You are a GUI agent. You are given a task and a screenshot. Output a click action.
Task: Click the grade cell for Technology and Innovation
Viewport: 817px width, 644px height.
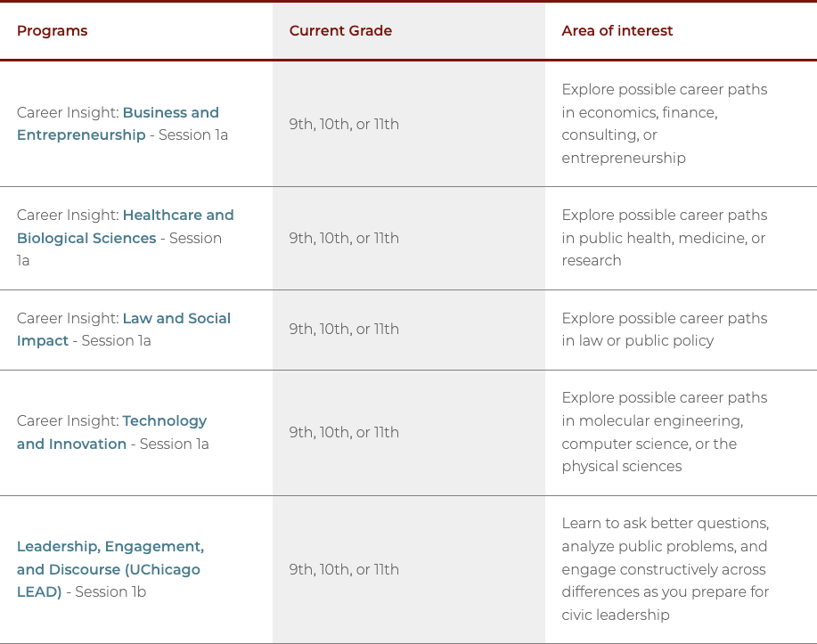click(344, 433)
